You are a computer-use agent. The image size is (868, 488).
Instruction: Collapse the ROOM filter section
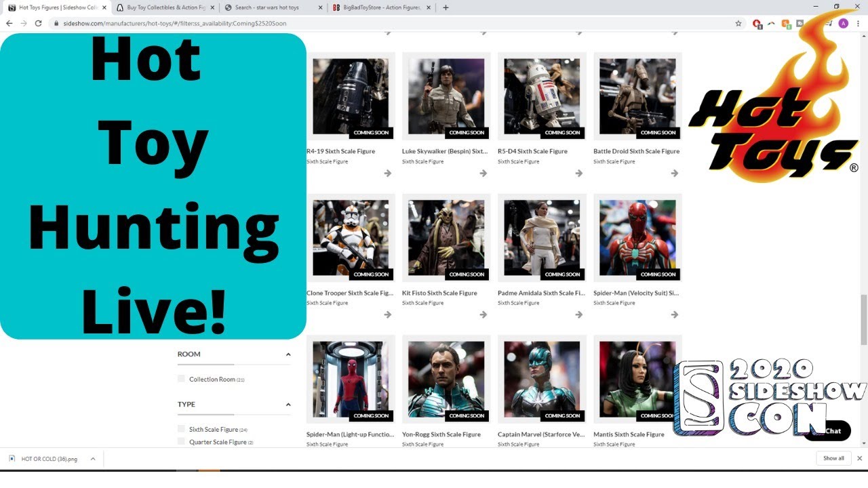[288, 354]
